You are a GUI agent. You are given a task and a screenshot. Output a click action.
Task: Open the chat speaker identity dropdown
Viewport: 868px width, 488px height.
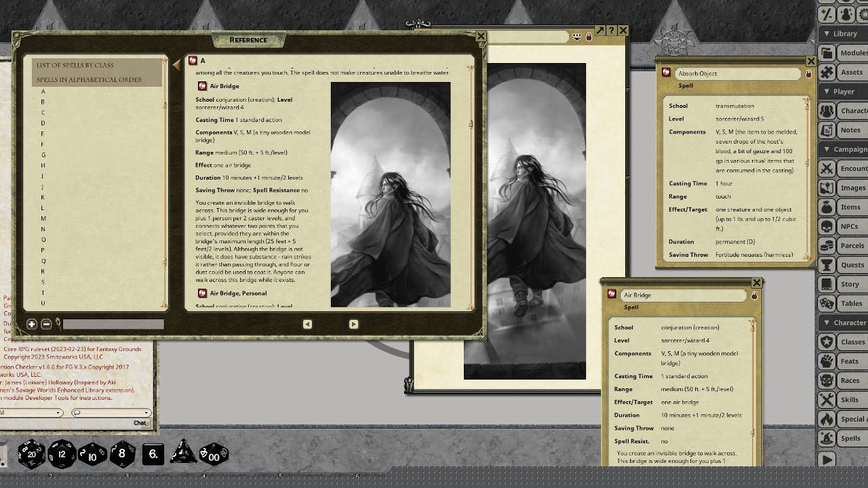pos(31,412)
